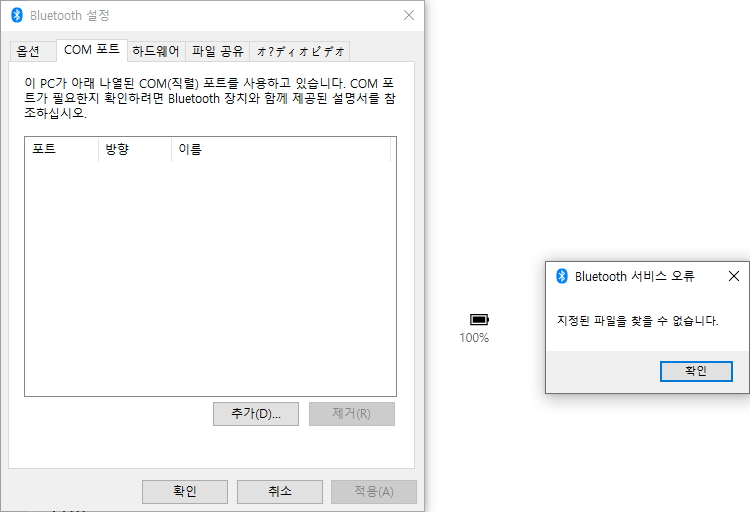This screenshot has height=512, width=750.
Task: Click the 방향 column header
Action: point(134,149)
